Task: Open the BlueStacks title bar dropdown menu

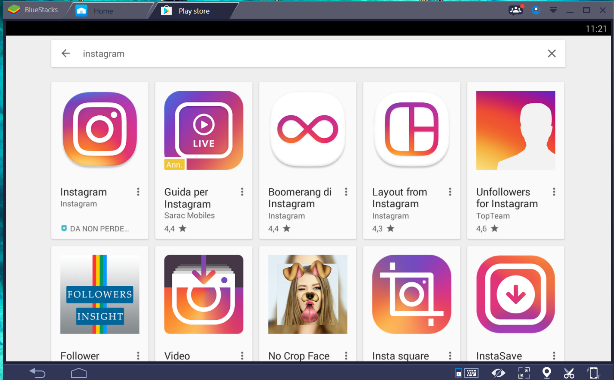Action: tap(553, 10)
